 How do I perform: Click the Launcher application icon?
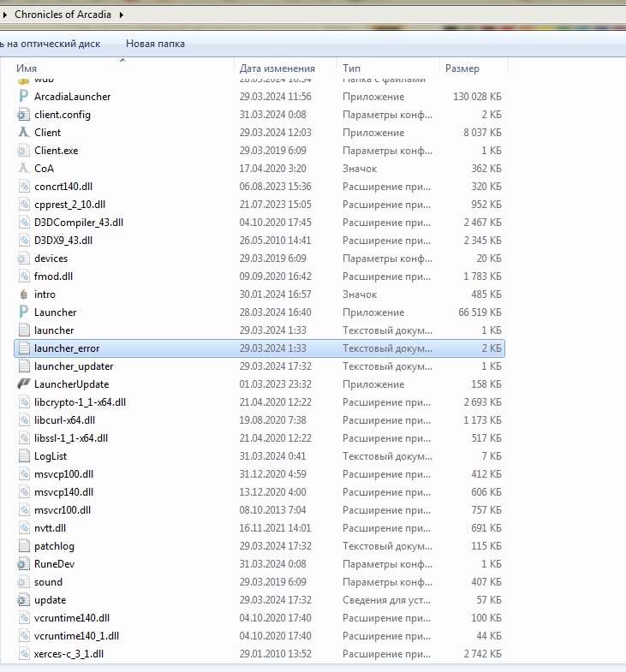point(24,312)
